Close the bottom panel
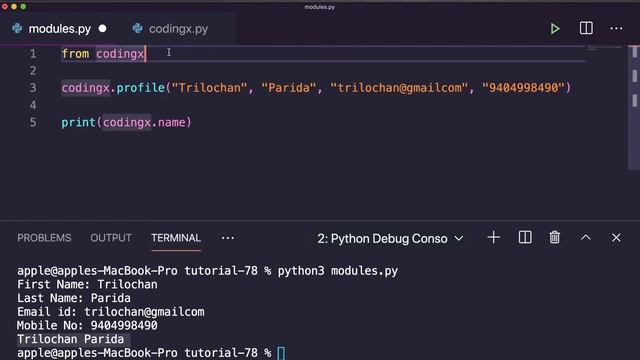Image resolution: width=640 pixels, height=360 pixels. pos(616,238)
